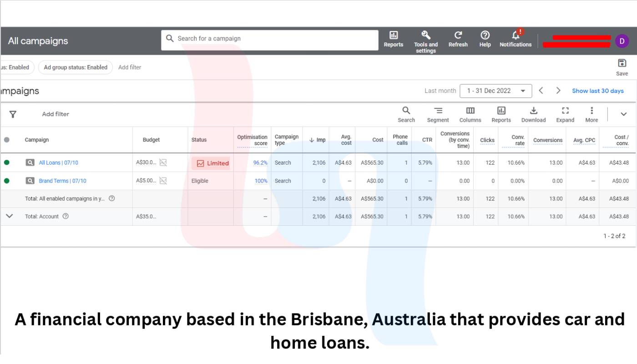This screenshot has width=637, height=364.
Task: Toggle Brand Terms campaign status dot
Action: click(6, 181)
